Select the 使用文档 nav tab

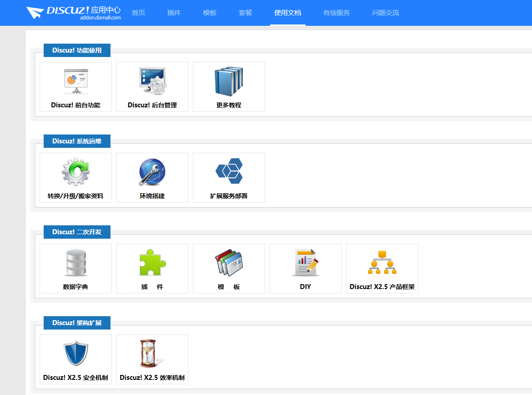(x=288, y=13)
